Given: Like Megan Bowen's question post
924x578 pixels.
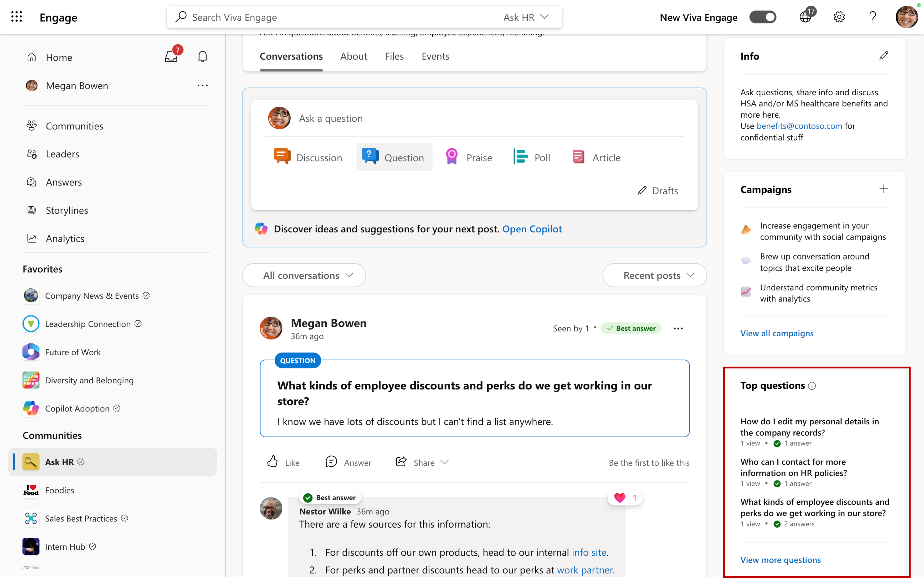Looking at the screenshot, I should coord(272,462).
